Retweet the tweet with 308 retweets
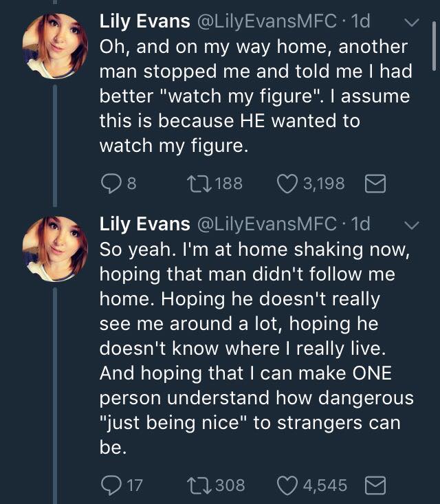The width and height of the screenshot is (440, 504). point(199,485)
